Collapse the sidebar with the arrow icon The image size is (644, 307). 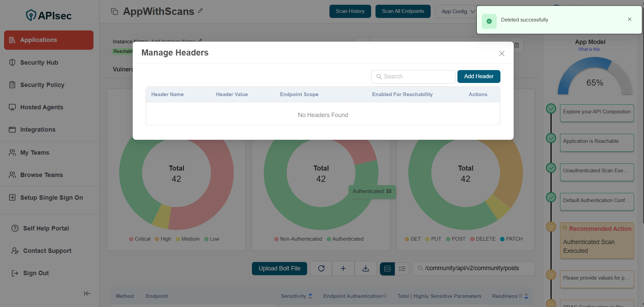pyautogui.click(x=87, y=293)
